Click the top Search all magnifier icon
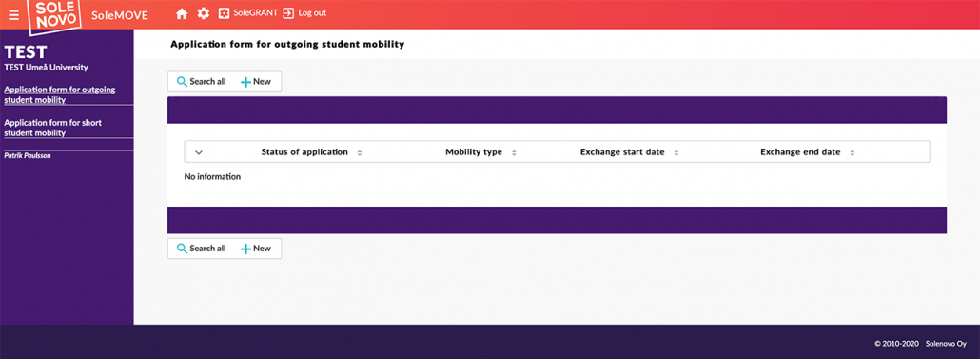Screen dimensions: 980x359 (x=182, y=82)
